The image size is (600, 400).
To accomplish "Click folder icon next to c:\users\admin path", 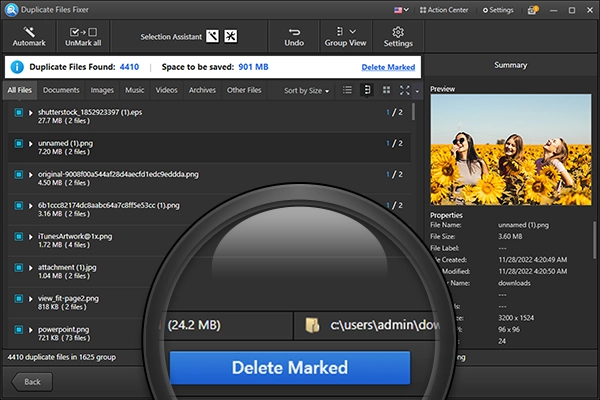I will (x=312, y=325).
